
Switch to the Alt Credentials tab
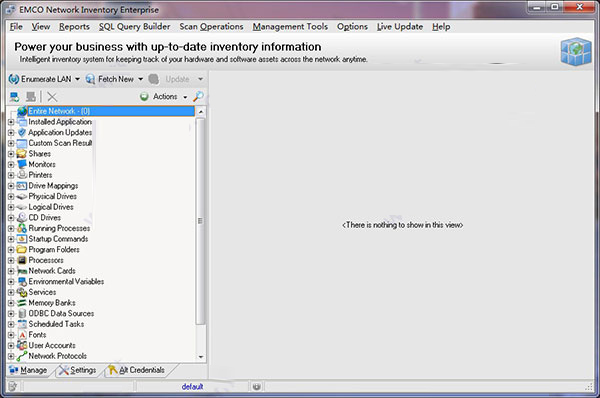tap(137, 370)
